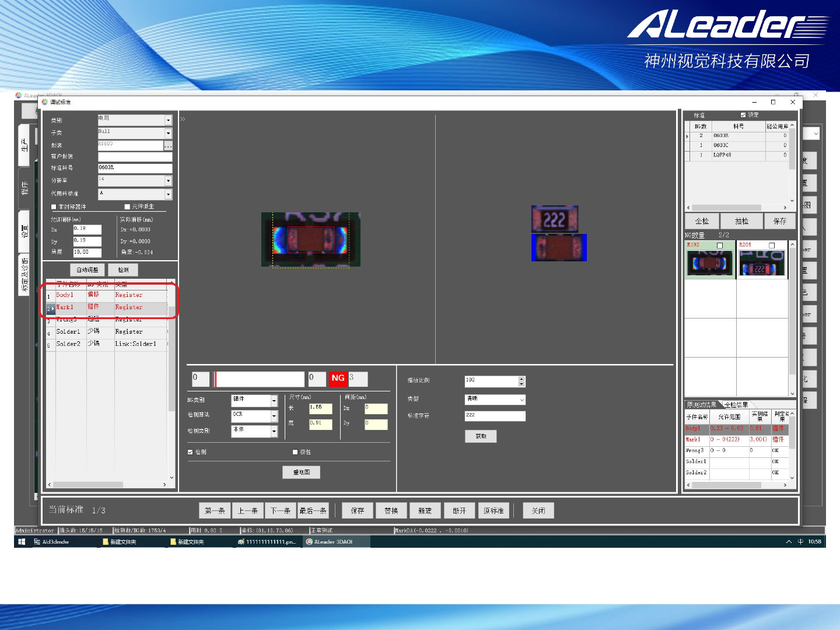The width and height of the screenshot is (840, 630).
Task: Select the 标定及诊断 side tab
Action: 24,275
